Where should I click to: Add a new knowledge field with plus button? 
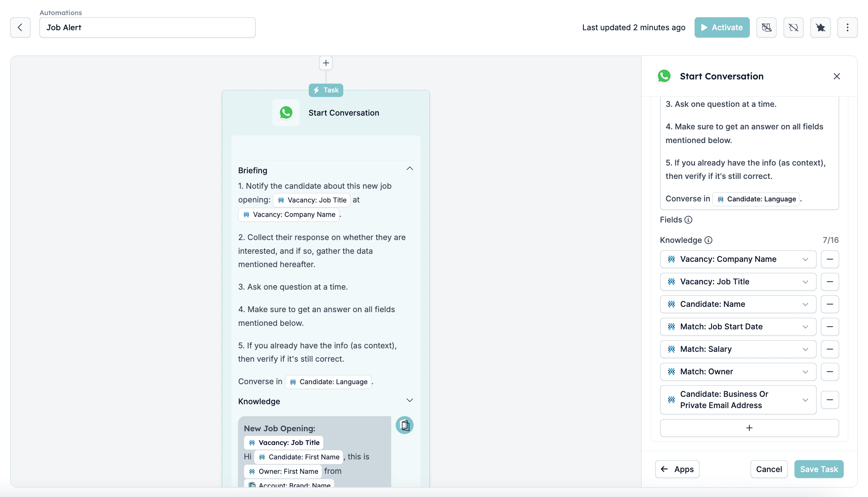tap(749, 428)
